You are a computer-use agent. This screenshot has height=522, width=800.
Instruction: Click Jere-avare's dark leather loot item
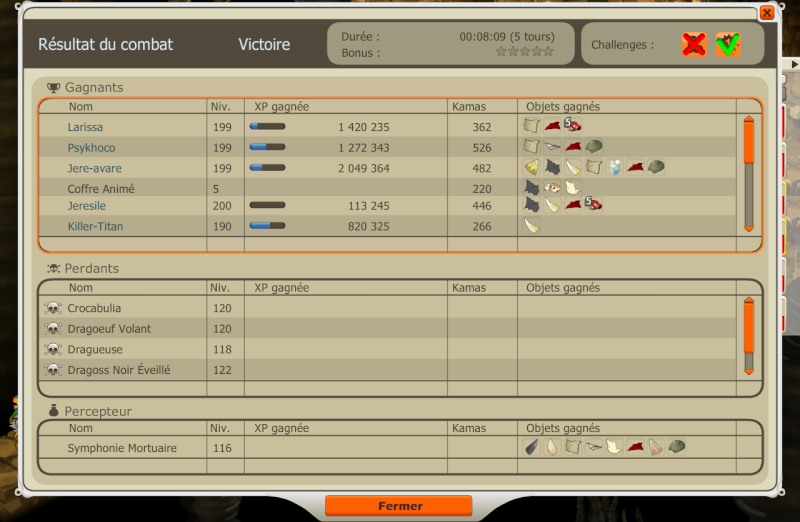[x=552, y=167]
